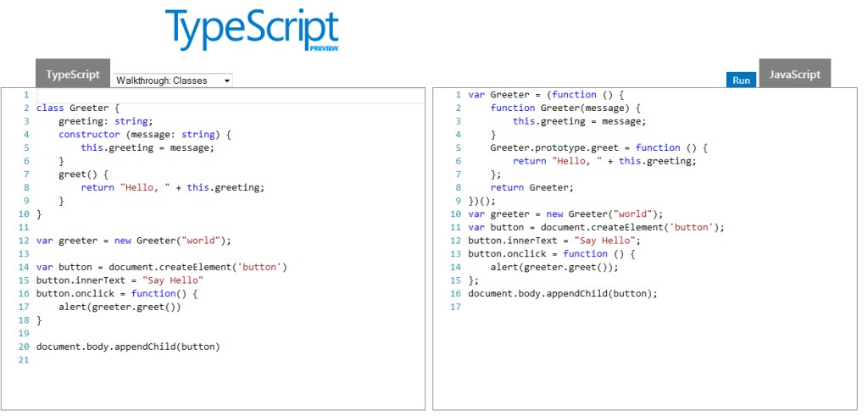This screenshot has width=868, height=416.
Task: Click the 'constructor (message: string) {' line
Action: point(144,135)
